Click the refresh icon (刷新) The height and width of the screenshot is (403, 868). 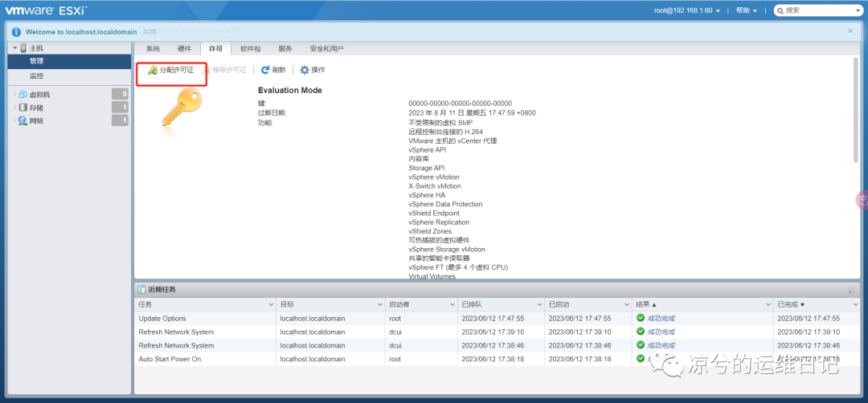(x=265, y=70)
